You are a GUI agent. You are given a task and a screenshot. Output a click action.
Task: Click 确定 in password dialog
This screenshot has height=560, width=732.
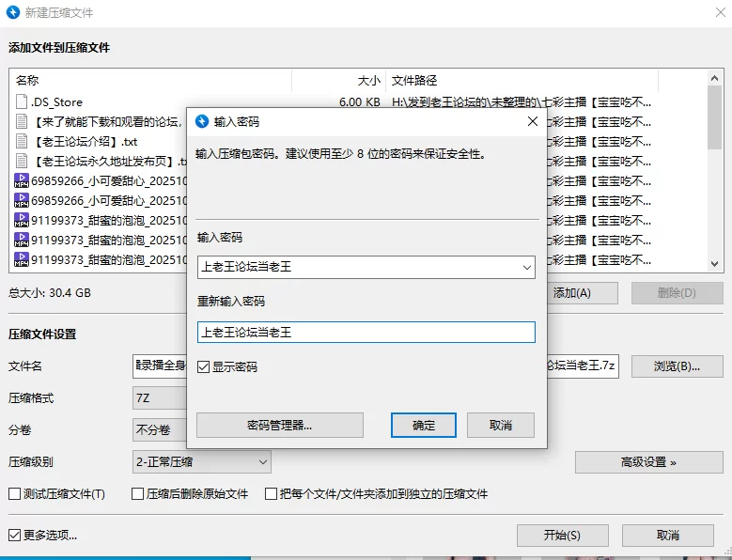coord(424,425)
